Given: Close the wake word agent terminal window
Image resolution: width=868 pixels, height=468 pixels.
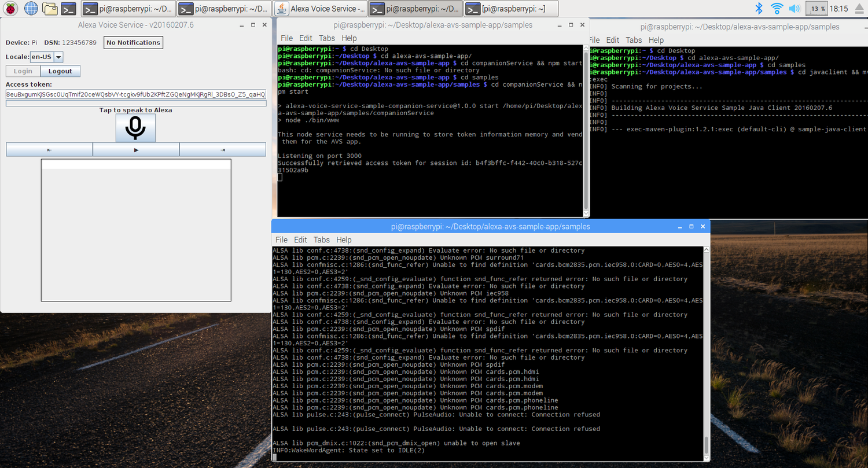Looking at the screenshot, I should pyautogui.click(x=703, y=226).
